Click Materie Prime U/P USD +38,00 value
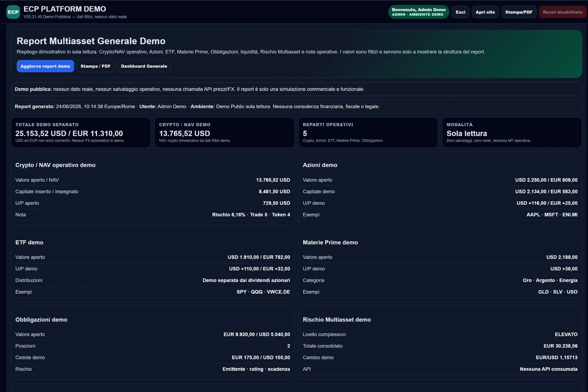This screenshot has height=392, width=588. tap(564, 269)
